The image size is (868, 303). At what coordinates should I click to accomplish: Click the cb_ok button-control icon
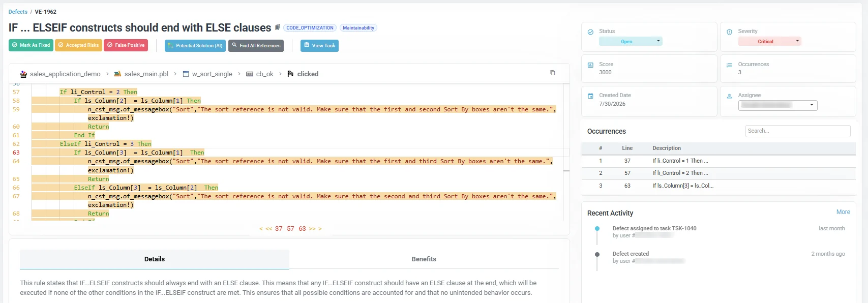250,74
